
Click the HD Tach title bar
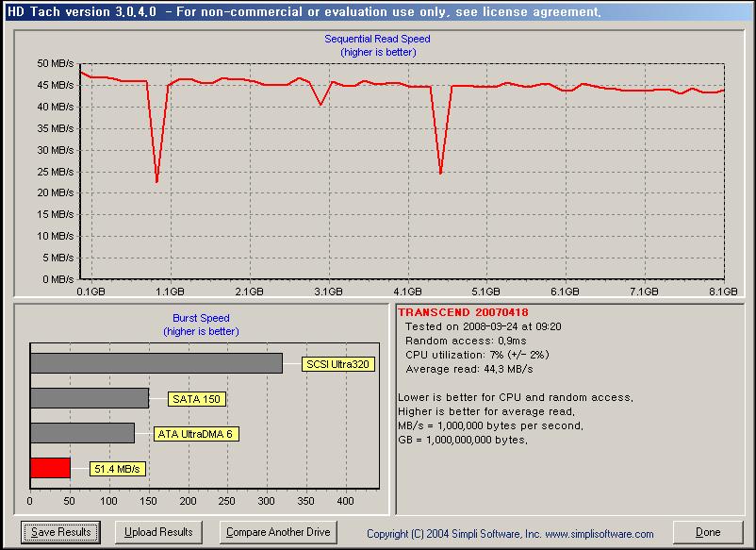pos(377,11)
